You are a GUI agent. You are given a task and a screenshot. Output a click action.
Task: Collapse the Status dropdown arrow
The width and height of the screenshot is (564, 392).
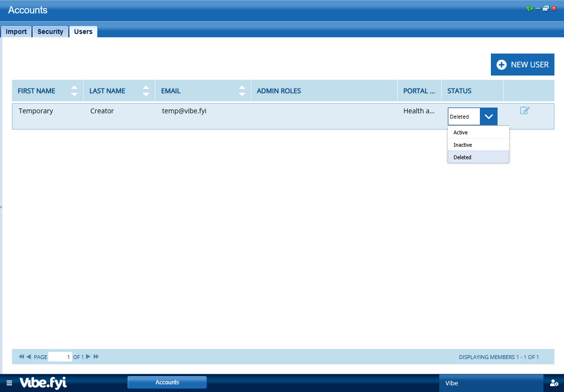pos(488,117)
